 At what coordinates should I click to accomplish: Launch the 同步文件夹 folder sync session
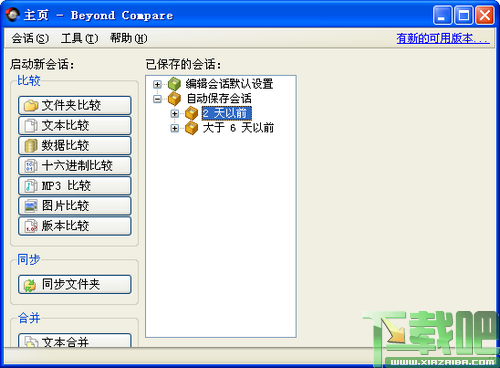point(75,284)
